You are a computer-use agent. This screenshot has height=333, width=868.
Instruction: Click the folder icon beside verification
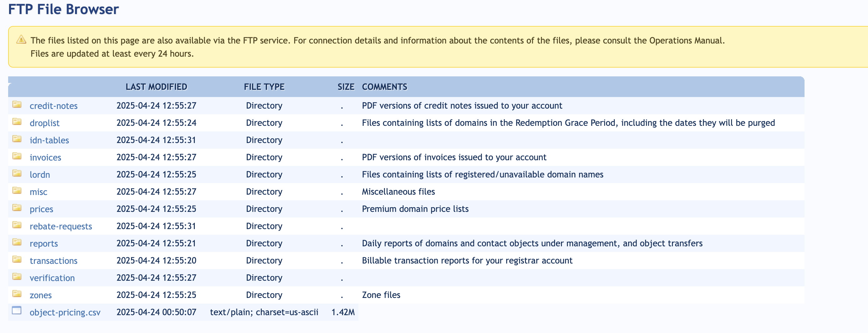pos(17,276)
